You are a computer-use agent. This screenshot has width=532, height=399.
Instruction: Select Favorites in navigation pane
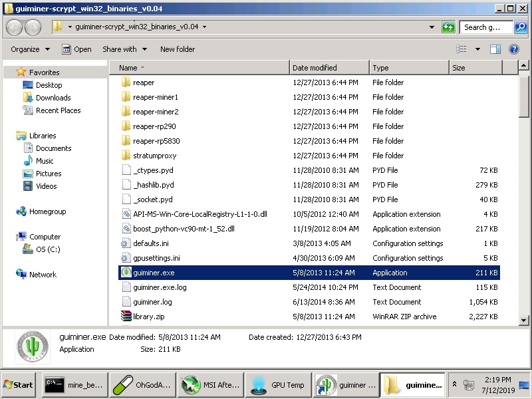click(x=44, y=72)
